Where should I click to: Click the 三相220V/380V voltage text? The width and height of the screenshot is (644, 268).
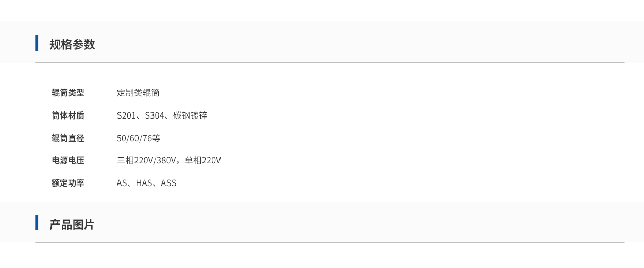point(146,160)
